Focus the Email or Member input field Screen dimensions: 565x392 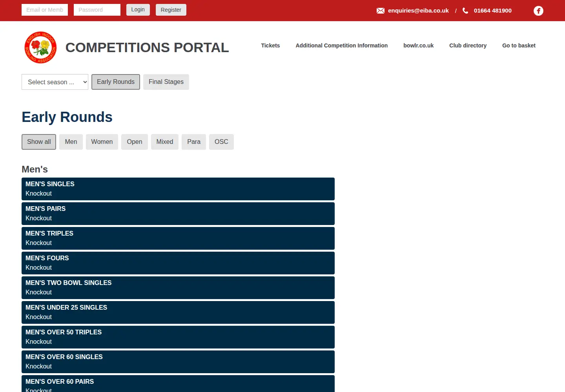[45, 10]
